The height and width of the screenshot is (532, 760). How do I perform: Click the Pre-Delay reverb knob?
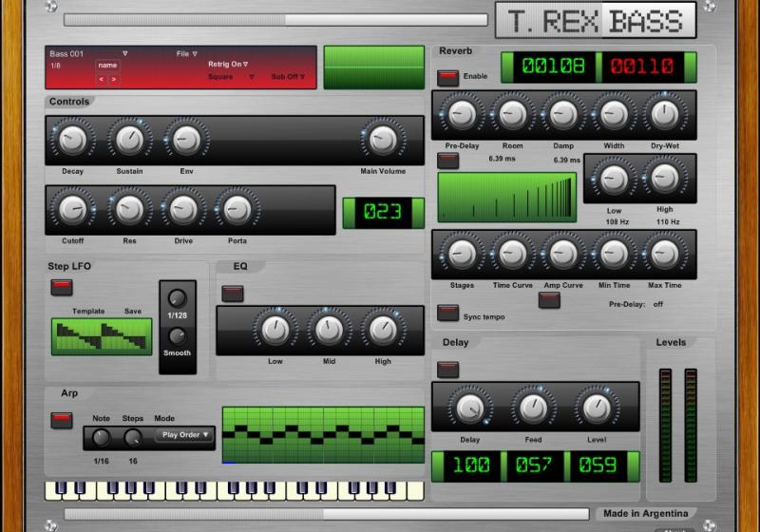coord(462,115)
